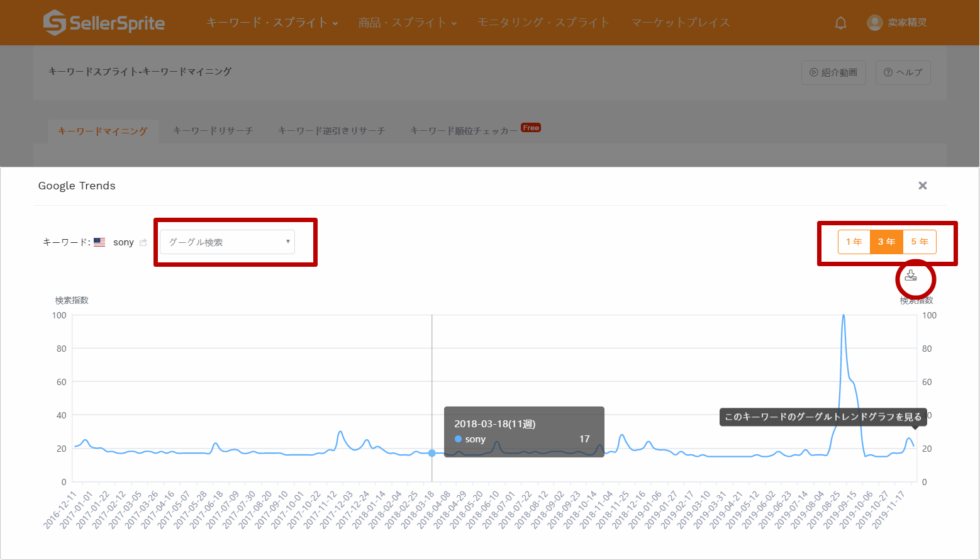Click the 紹介動画 button
The image size is (980, 560).
(833, 72)
